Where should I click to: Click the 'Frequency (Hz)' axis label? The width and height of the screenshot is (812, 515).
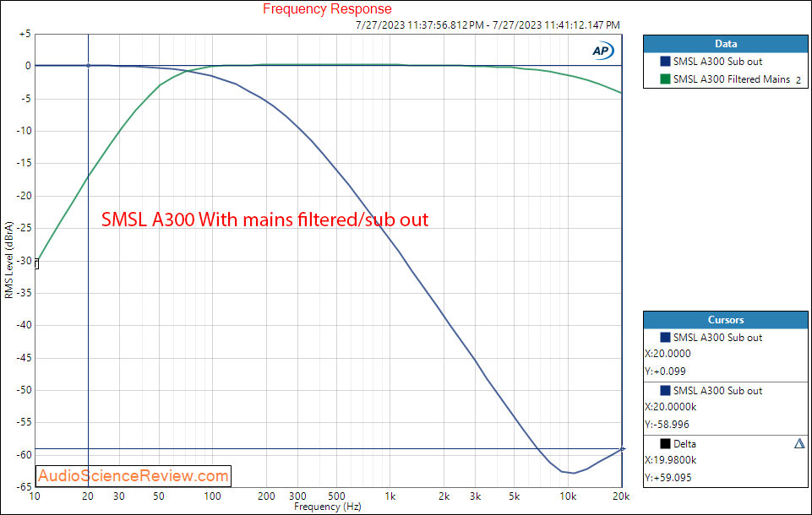click(327, 507)
